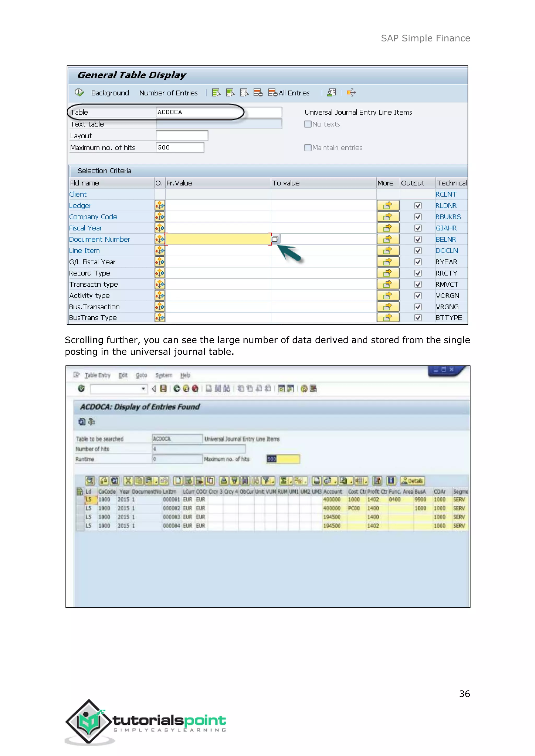Image resolution: width=535 pixels, height=756 pixels.
Task: Click the Layout input field
Action: (182, 136)
